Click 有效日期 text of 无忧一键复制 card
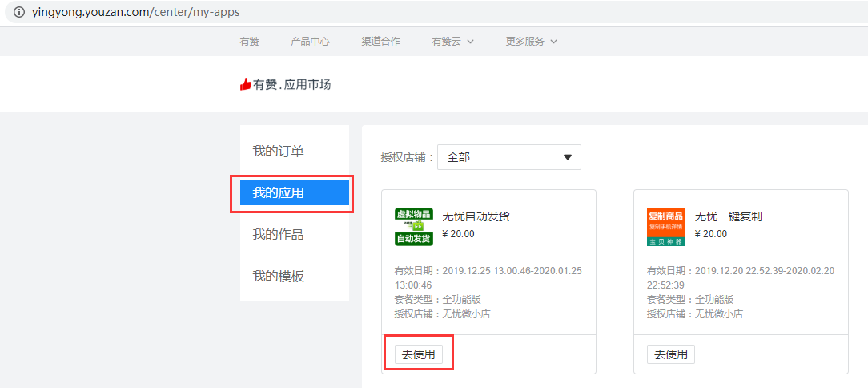This screenshot has height=388, width=868. (741, 277)
